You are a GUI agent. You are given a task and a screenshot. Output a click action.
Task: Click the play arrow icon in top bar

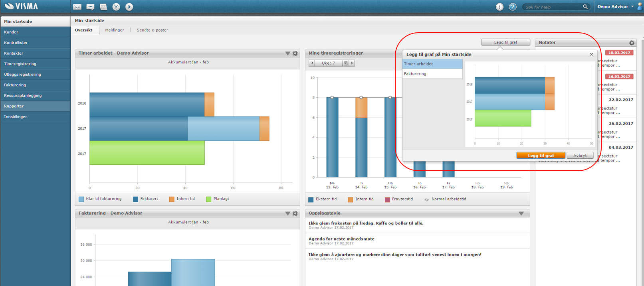point(129,7)
